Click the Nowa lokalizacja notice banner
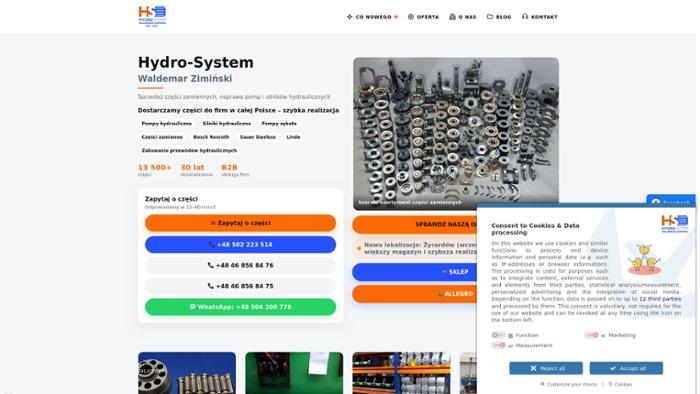 (x=414, y=249)
